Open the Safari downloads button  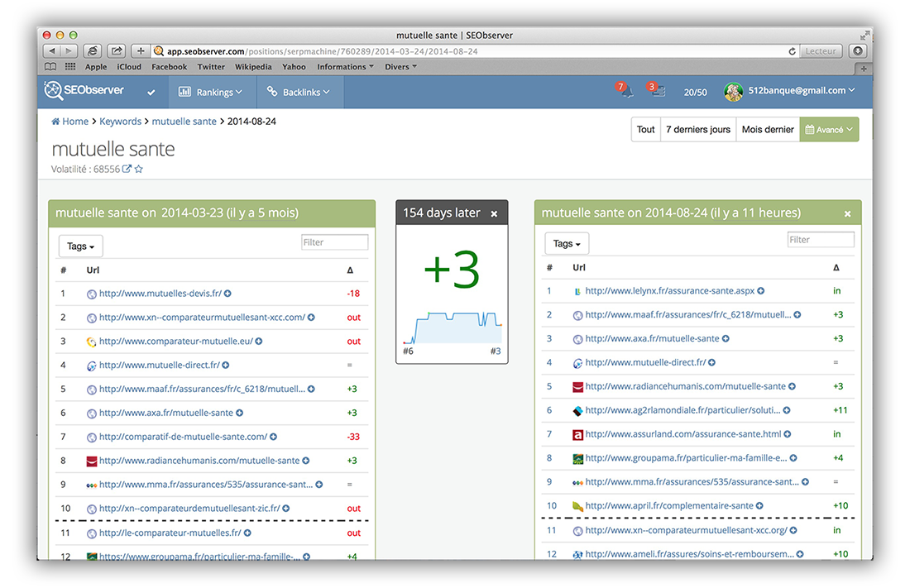pyautogui.click(x=858, y=51)
